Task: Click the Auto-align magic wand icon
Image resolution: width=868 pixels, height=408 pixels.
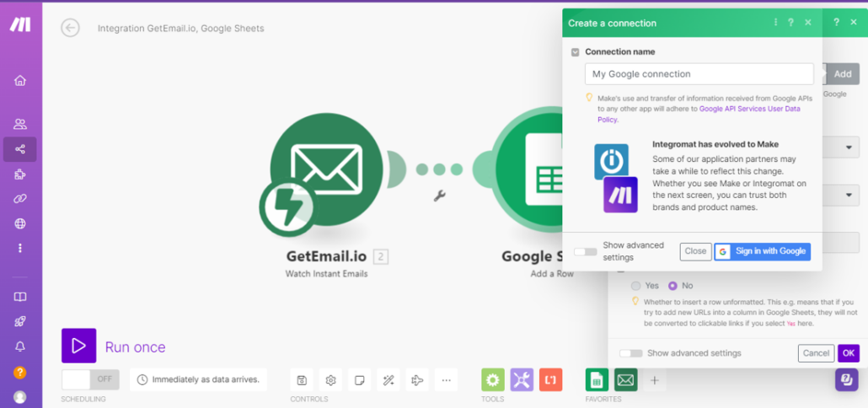Action: (388, 380)
